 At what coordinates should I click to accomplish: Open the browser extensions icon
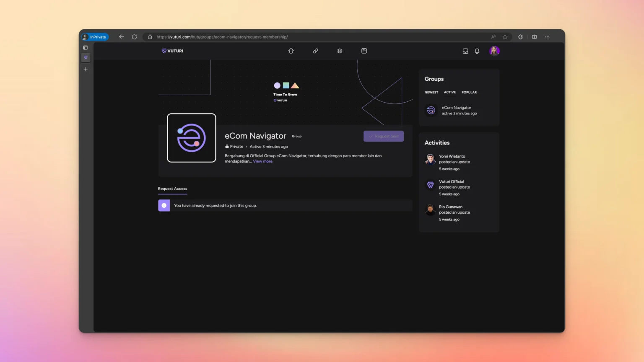520,37
